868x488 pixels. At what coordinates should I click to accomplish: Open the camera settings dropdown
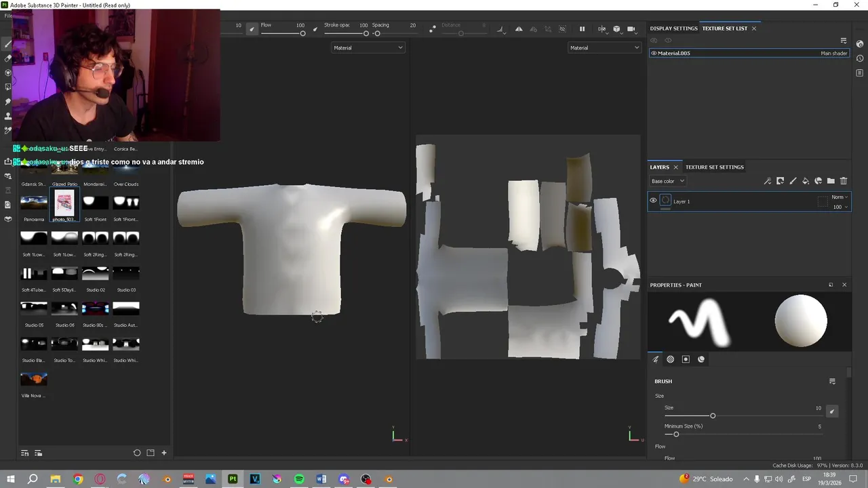[632, 29]
